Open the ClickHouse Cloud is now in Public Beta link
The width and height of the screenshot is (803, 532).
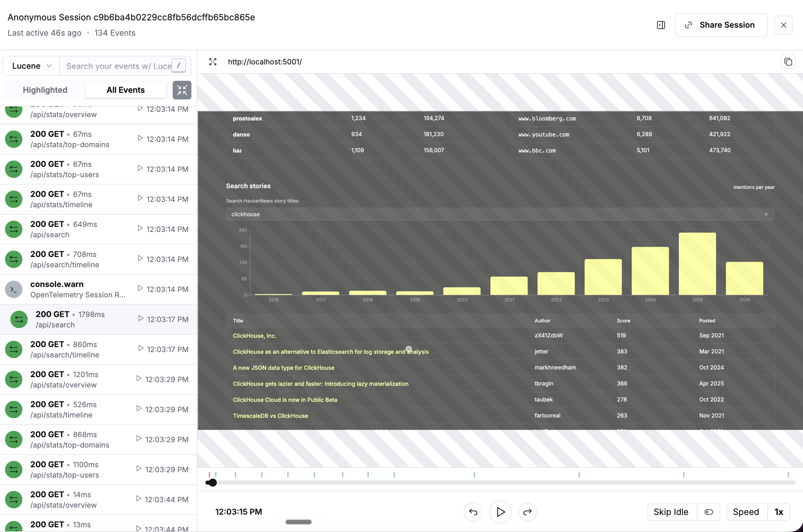(x=285, y=400)
